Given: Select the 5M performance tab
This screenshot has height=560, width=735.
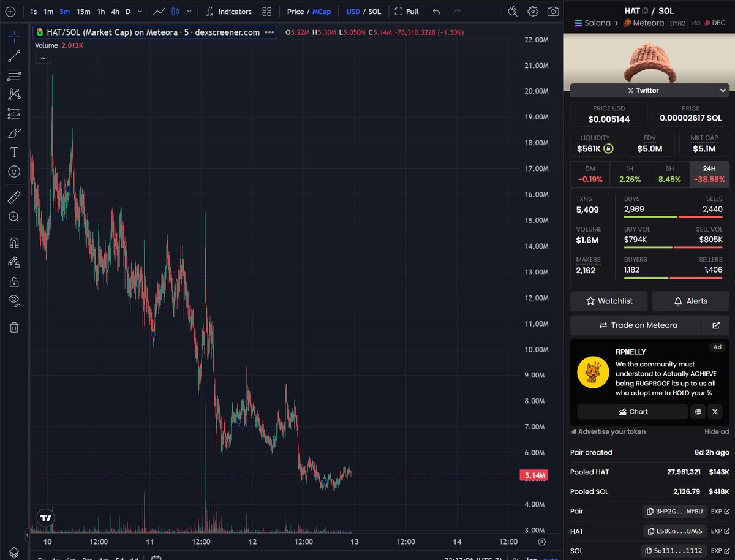Looking at the screenshot, I should coord(590,175).
